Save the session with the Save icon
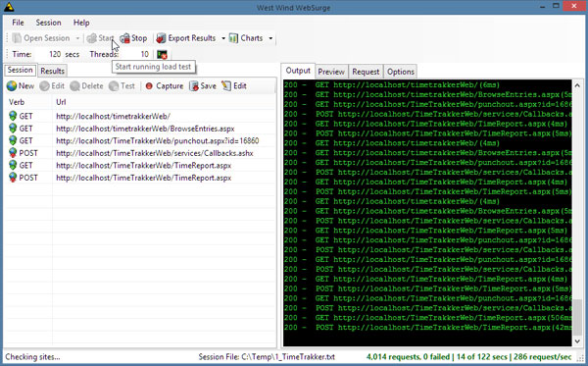588x366 pixels. (193, 86)
